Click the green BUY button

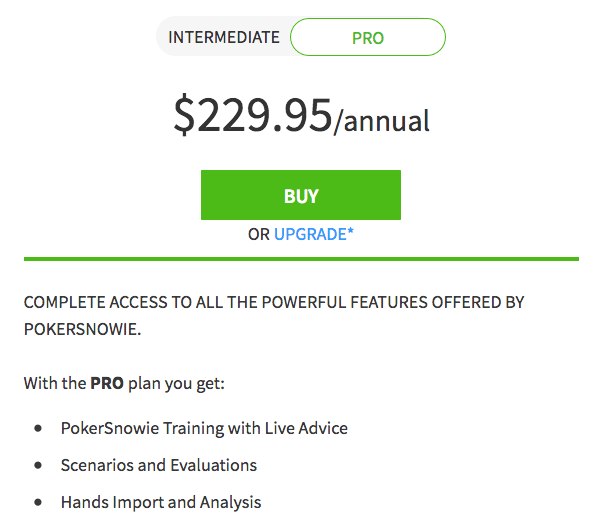pyautogui.click(x=301, y=195)
